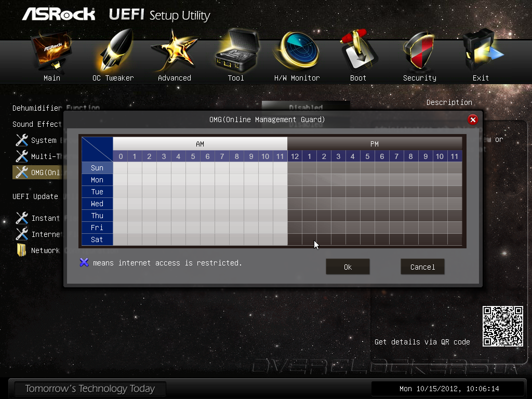Select the Wed row header
Image resolution: width=532 pixels, height=399 pixels.
click(97, 204)
